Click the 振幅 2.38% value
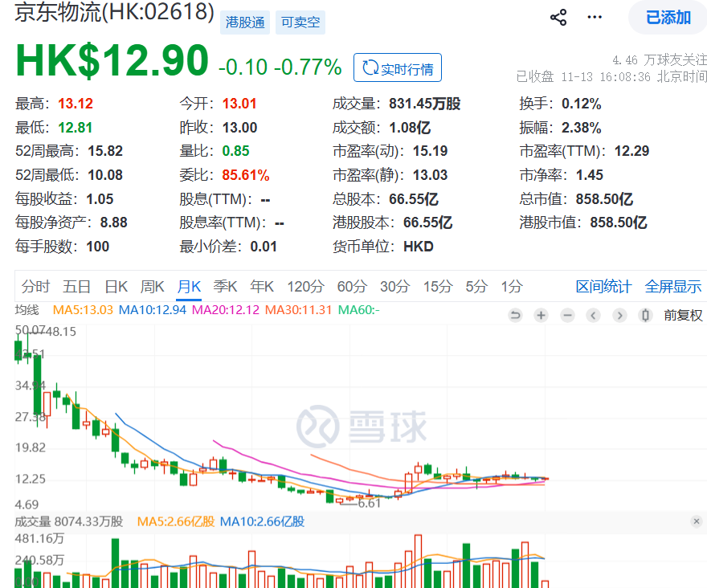Viewport: 707px width, 588px height. point(581,128)
